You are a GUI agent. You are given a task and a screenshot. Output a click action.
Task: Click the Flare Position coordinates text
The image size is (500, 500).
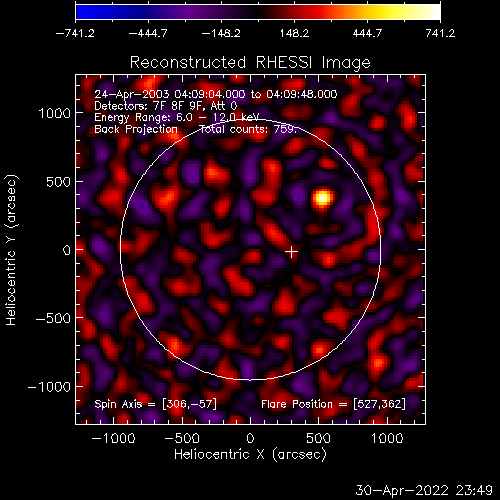333,404
